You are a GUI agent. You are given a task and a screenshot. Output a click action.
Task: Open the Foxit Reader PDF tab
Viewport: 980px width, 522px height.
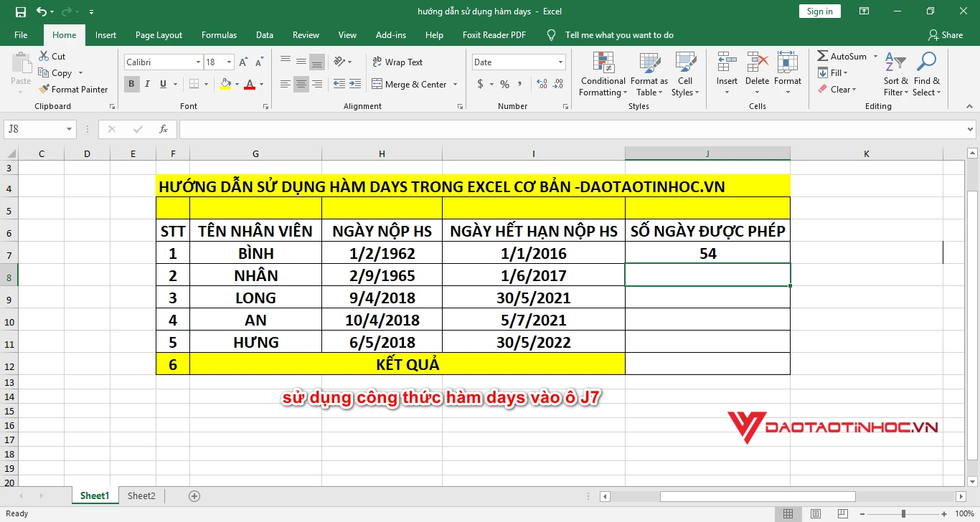coord(494,35)
